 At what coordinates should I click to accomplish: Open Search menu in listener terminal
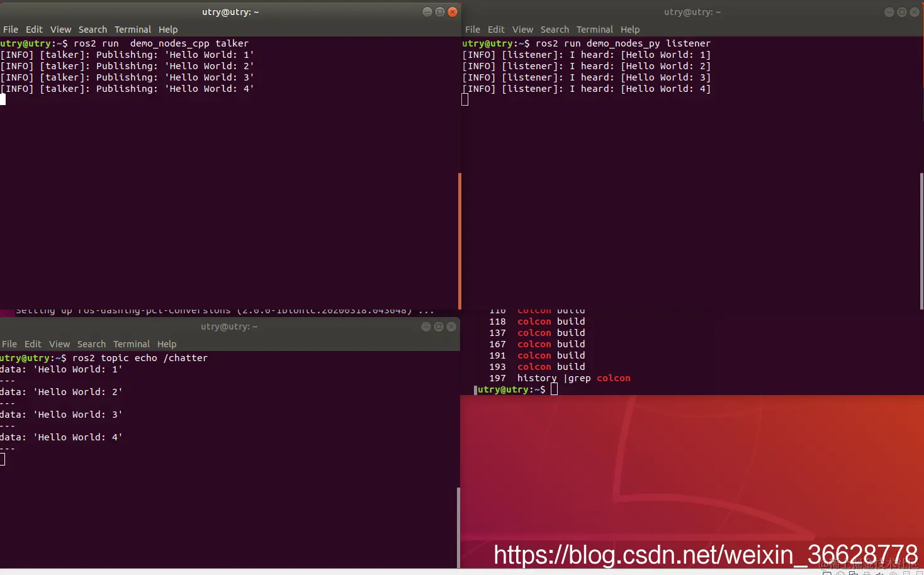pos(555,30)
